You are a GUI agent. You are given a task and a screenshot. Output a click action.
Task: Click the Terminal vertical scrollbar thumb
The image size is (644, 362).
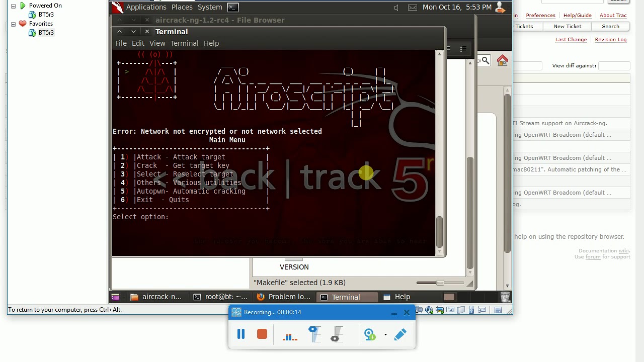coord(439,232)
